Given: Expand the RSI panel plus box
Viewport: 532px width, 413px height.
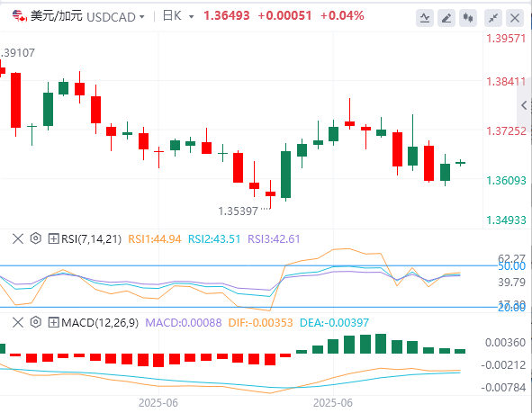Looking at the screenshot, I should coord(53,238).
